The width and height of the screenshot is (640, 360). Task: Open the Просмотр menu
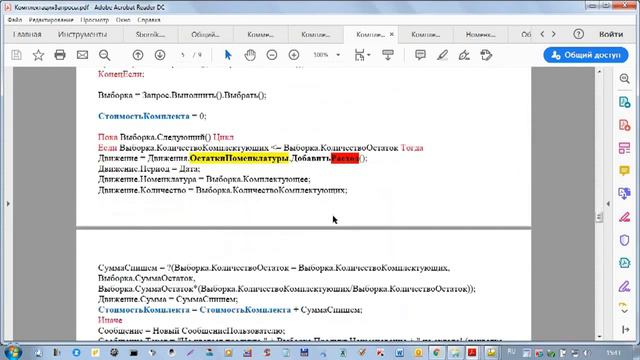tap(95, 20)
